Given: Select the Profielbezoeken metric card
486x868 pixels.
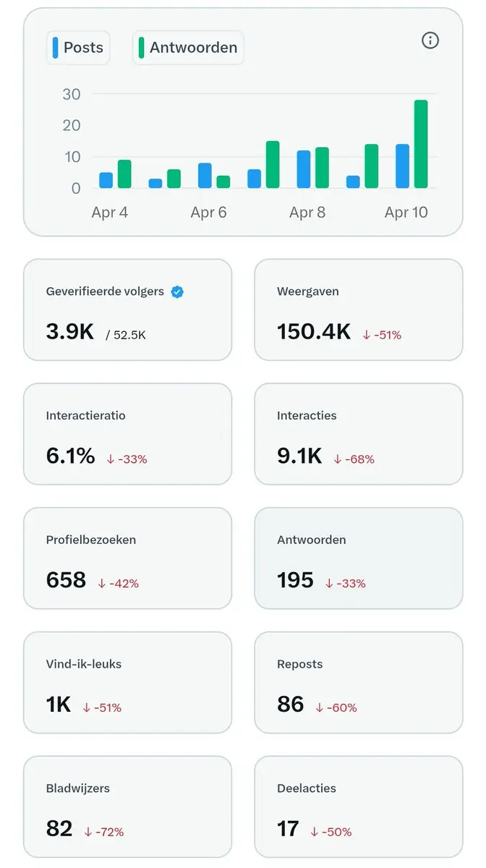Looking at the screenshot, I should point(127,558).
